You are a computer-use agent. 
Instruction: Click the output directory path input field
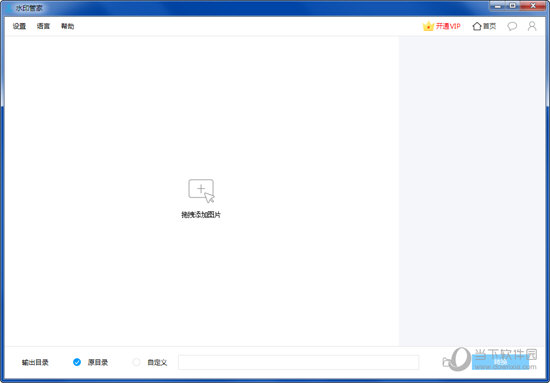pos(299,362)
